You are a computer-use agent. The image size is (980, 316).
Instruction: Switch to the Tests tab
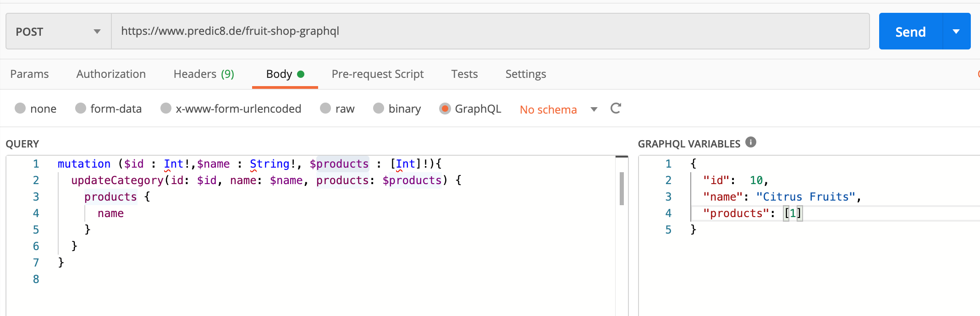coord(464,74)
